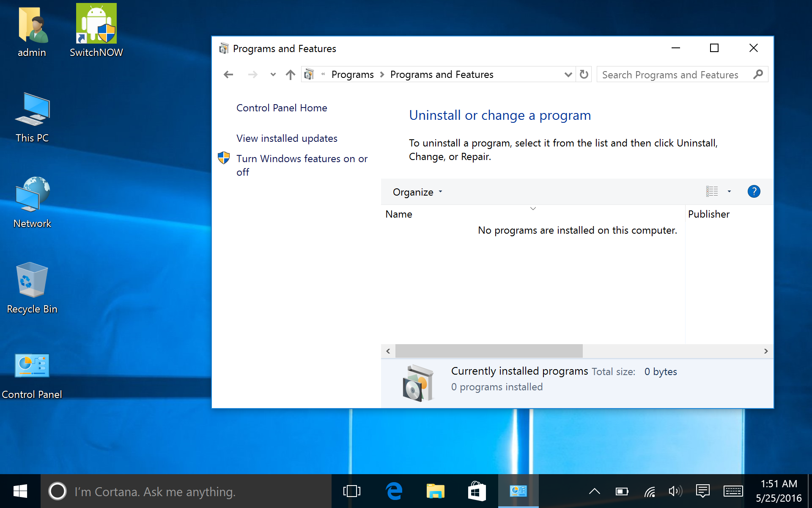Open Windows Store from the taskbar
812x508 pixels.
[477, 491]
